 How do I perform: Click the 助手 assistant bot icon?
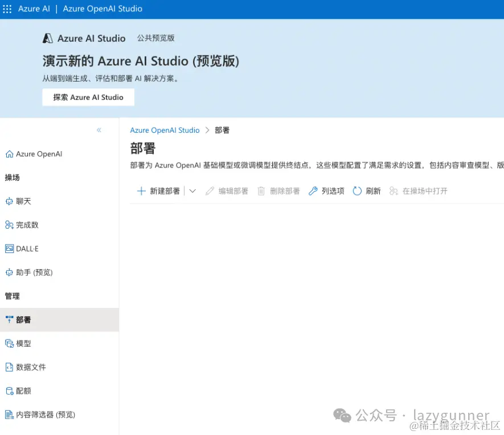[9, 273]
